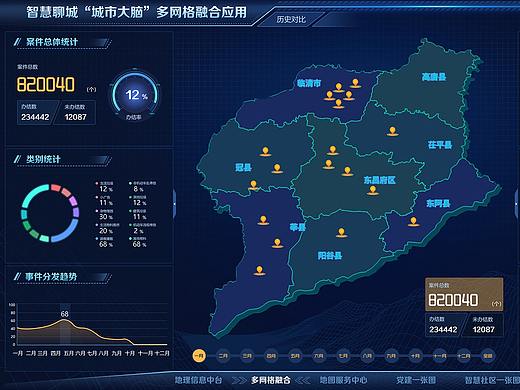Select the last node after 十二月 on timeline
Viewport: 520px width, 390px height.
coord(488,356)
